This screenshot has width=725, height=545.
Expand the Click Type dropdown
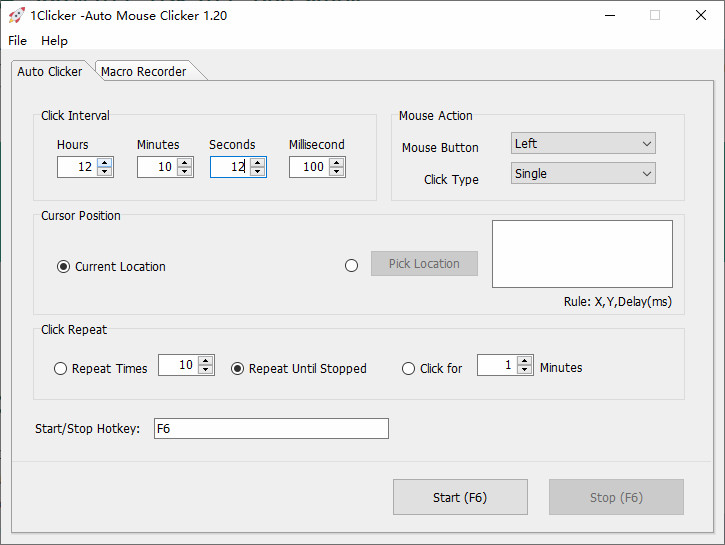point(583,174)
